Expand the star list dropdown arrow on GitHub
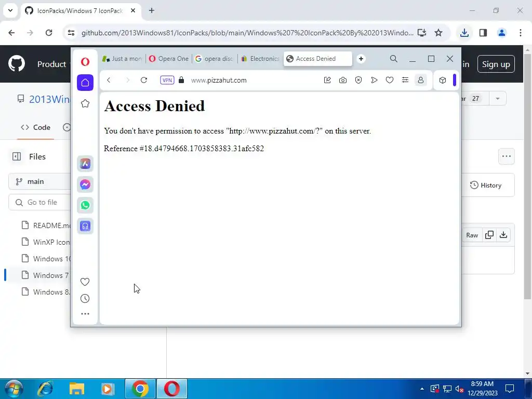Image resolution: width=532 pixels, height=399 pixels. [x=498, y=99]
